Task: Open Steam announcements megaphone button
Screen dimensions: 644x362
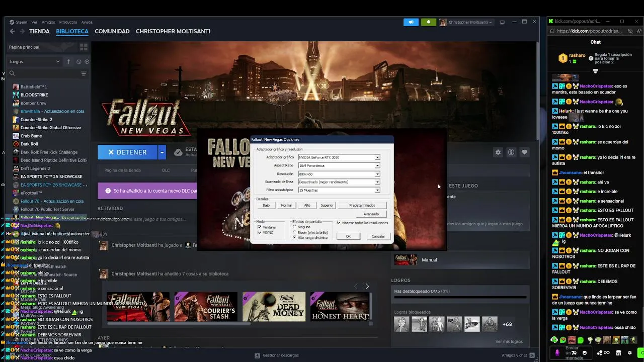Action: (411, 22)
